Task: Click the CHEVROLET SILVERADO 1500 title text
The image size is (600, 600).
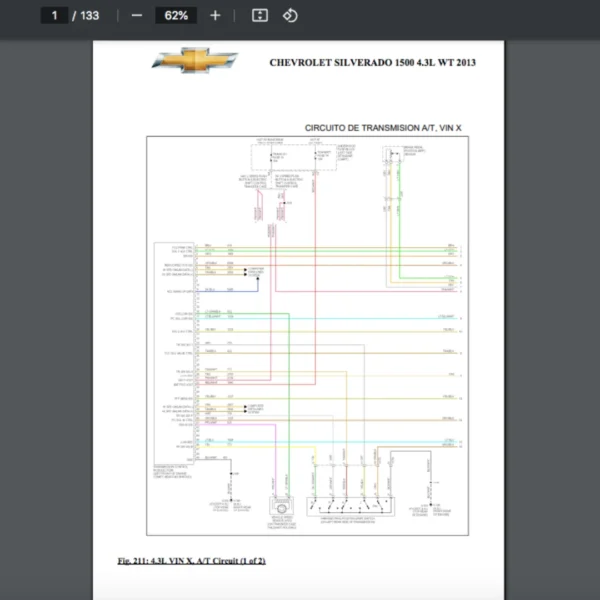Action: coord(372,62)
